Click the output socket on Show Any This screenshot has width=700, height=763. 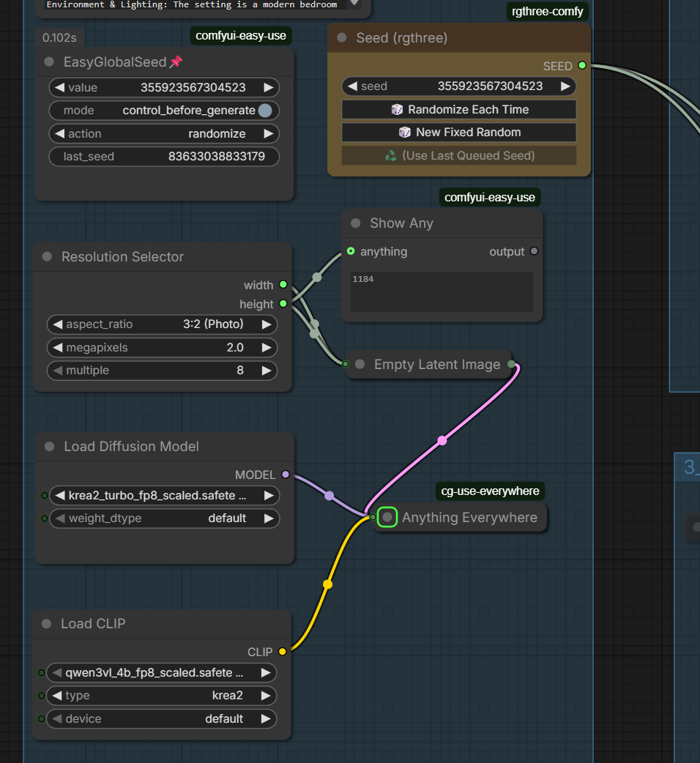click(534, 251)
